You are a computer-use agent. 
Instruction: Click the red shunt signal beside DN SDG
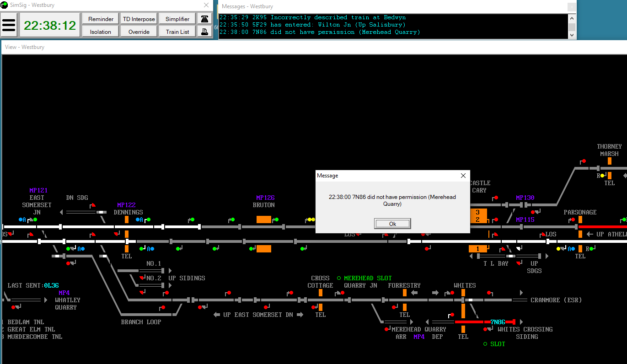pyautogui.click(x=93, y=206)
